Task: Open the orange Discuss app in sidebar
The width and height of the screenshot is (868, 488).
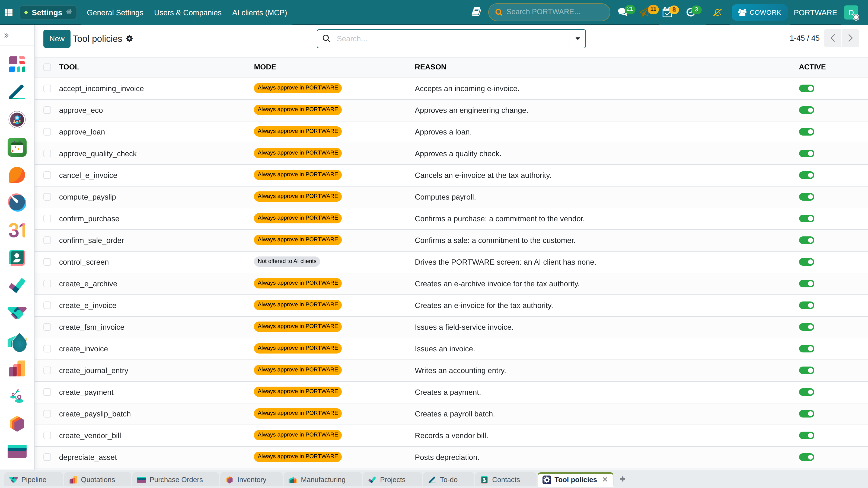Action: coord(17,175)
